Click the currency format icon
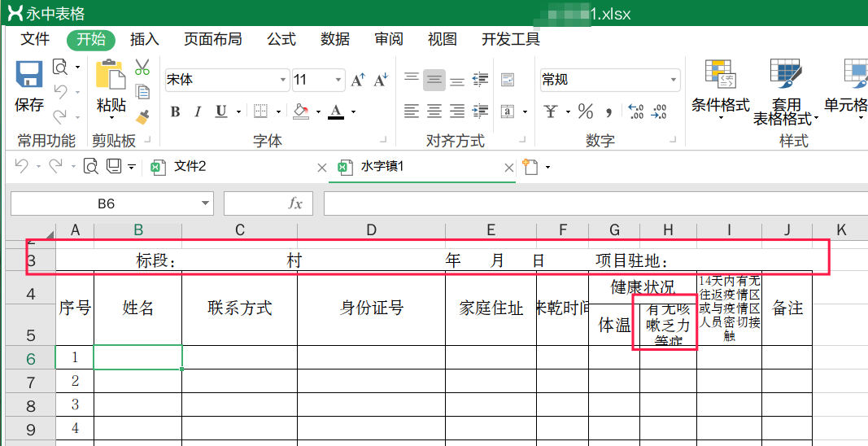This screenshot has height=446, width=868. (x=552, y=111)
